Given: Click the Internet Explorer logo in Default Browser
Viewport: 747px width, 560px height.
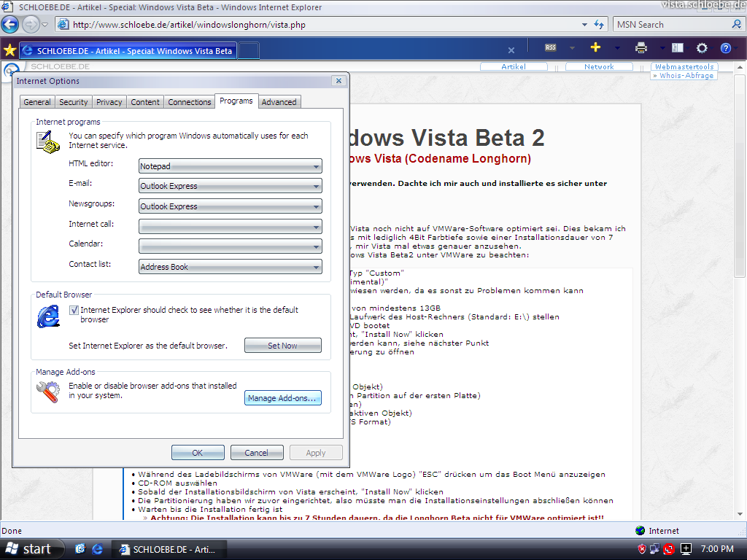Looking at the screenshot, I should pos(49,316).
